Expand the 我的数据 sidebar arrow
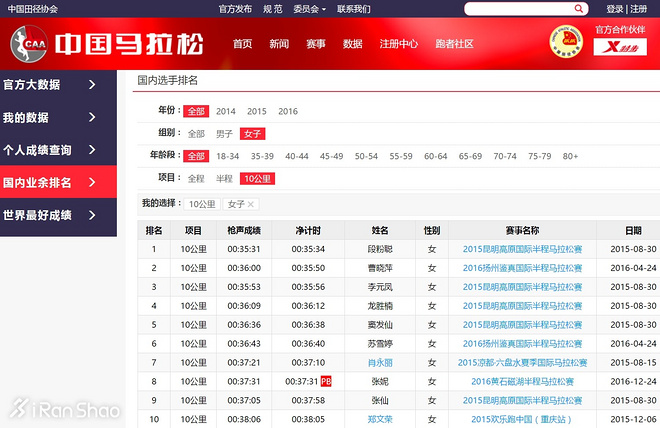 [92, 117]
